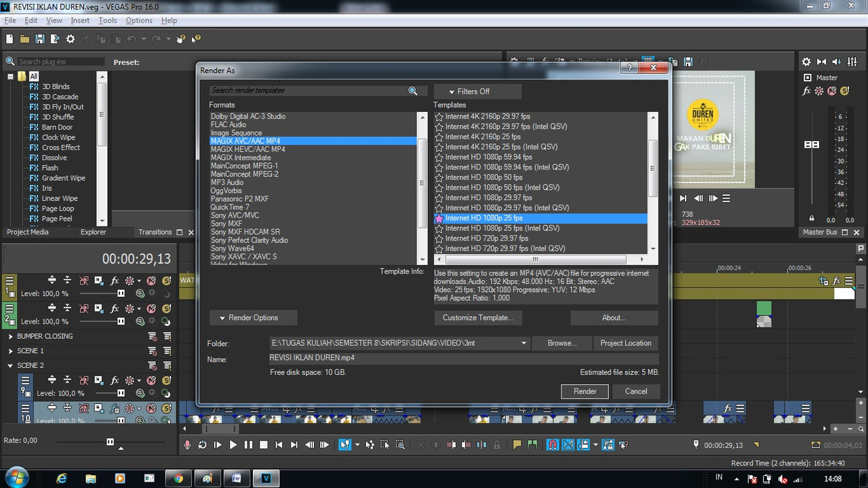Screen dimensions: 868x488
Task: Mute video track 1
Action: 151,281
